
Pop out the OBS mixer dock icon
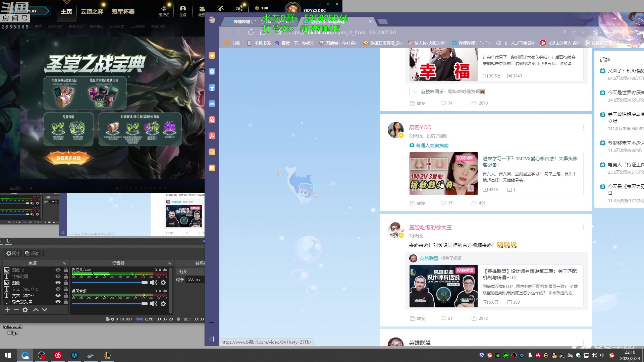[x=169, y=263]
